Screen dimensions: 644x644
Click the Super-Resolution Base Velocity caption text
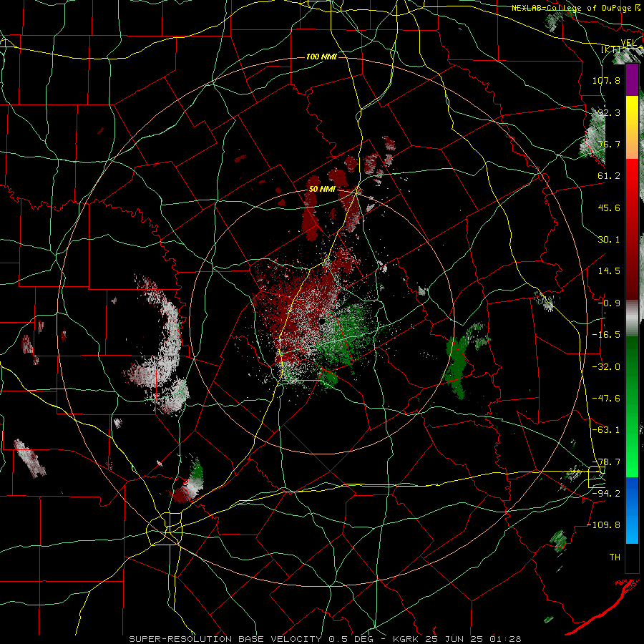point(326,639)
